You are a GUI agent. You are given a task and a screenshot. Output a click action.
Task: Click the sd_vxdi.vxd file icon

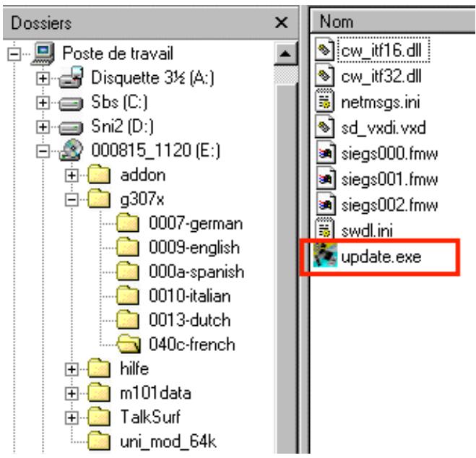[x=325, y=127]
